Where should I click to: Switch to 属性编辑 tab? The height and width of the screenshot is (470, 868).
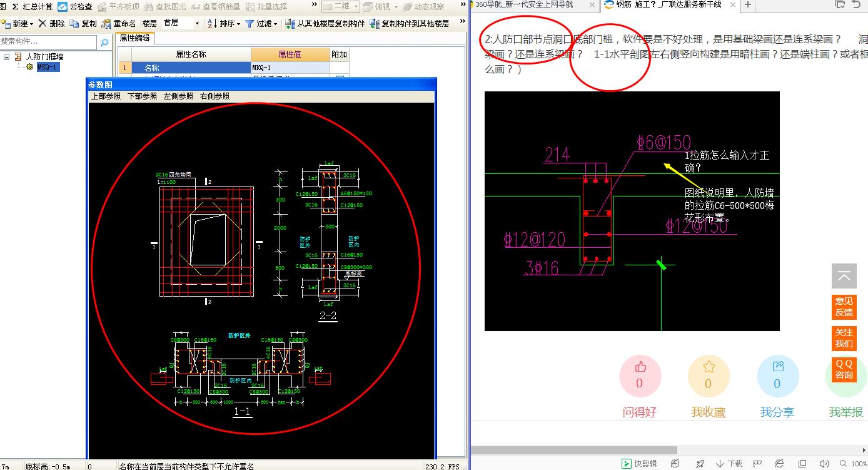click(134, 38)
